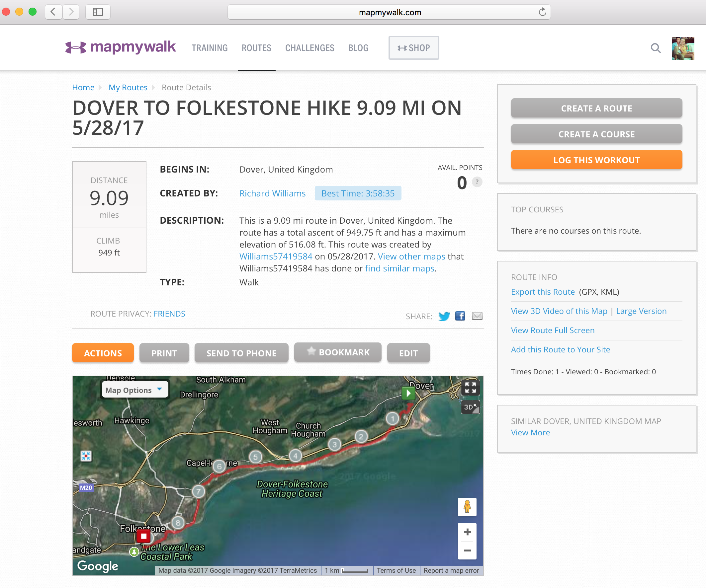Click the start marker on the map
This screenshot has height=588, width=706.
click(x=408, y=394)
